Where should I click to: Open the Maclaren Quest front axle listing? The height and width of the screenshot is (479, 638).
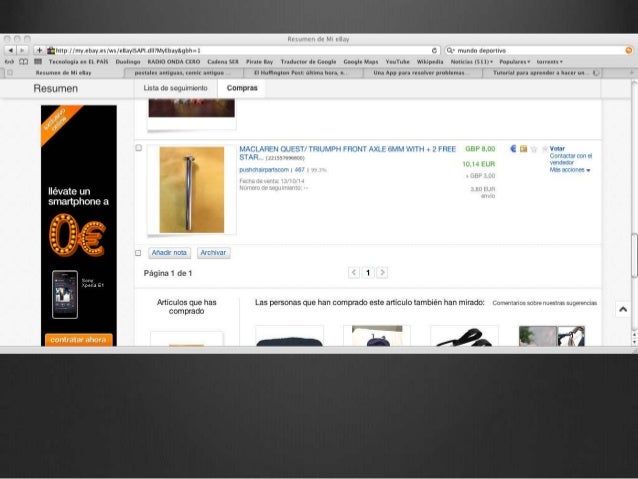(347, 153)
